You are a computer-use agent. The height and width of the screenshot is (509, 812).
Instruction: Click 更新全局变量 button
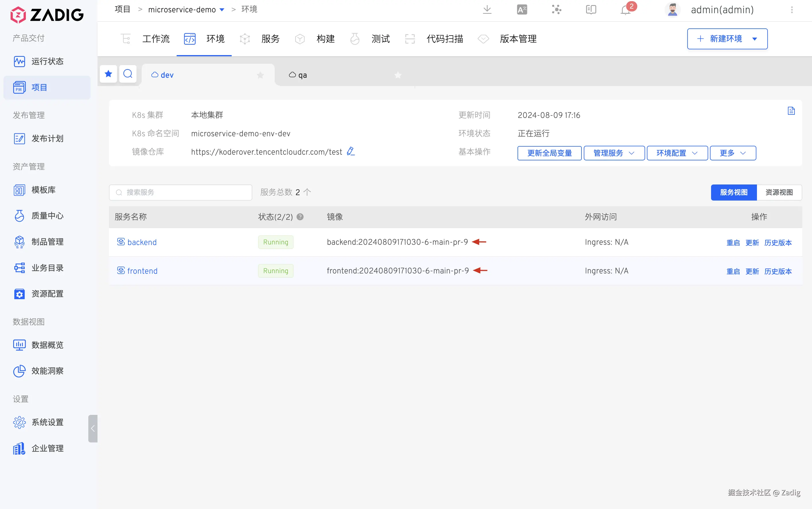(x=549, y=153)
